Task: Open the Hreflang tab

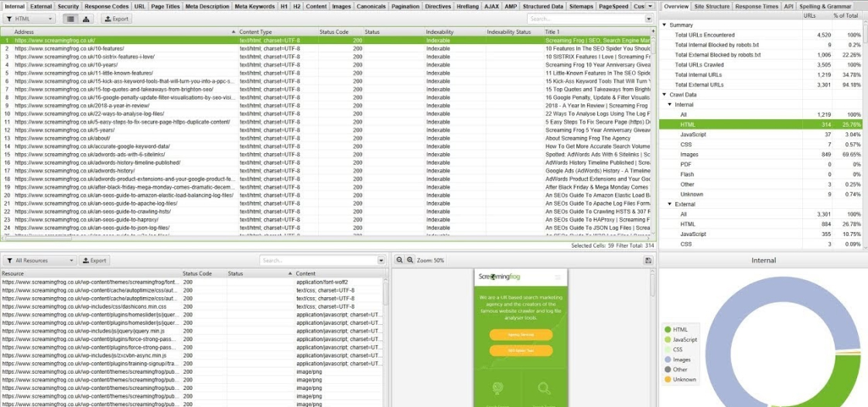Action: coord(468,6)
